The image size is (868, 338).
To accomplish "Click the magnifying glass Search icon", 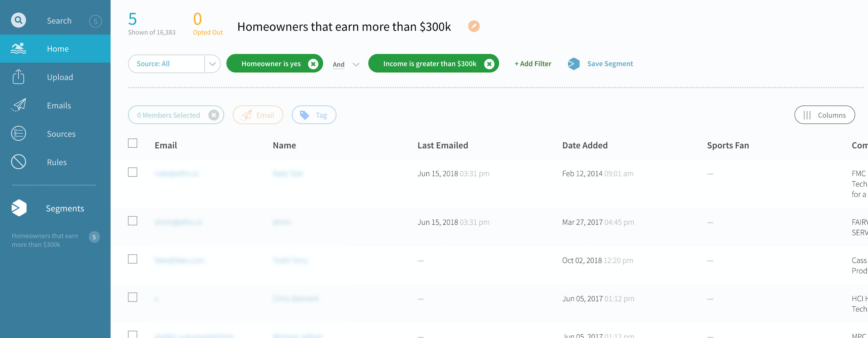I will coord(18,20).
